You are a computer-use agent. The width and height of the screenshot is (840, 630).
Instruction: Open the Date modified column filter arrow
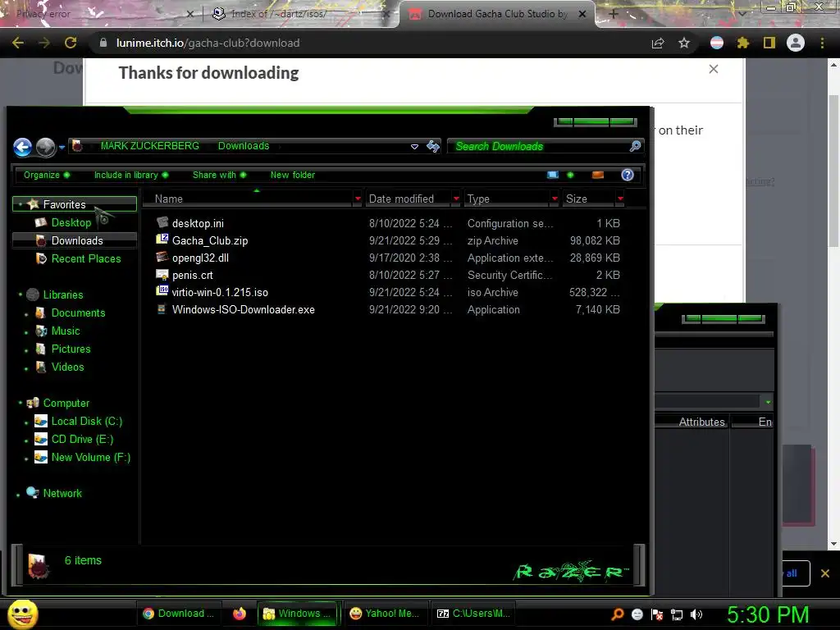click(x=456, y=199)
